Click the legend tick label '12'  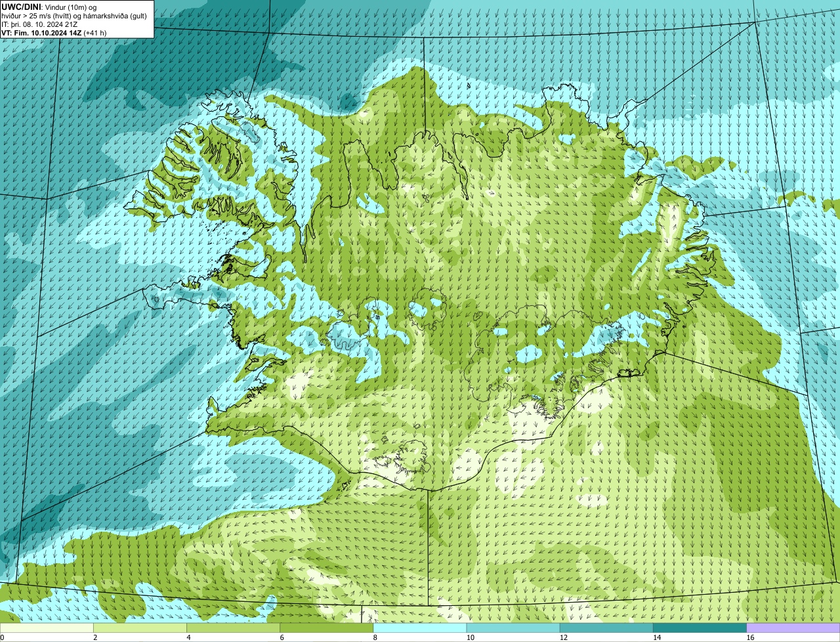[564, 637]
